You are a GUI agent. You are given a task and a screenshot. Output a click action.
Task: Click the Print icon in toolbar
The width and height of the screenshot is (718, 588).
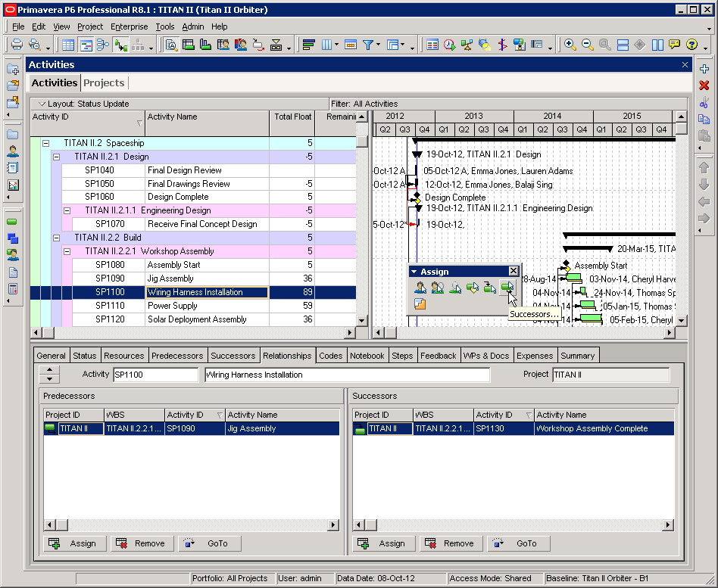(x=17, y=45)
